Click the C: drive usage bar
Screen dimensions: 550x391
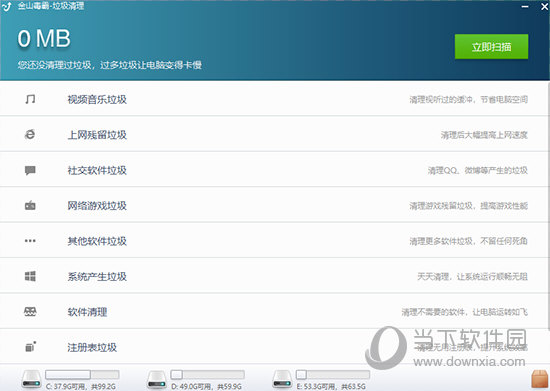click(82, 375)
